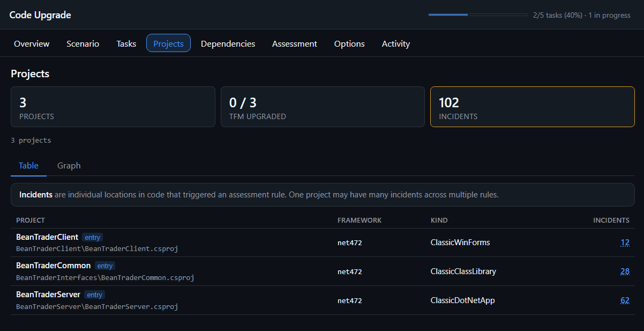Click the BeanTraderCommon project name

54,266
